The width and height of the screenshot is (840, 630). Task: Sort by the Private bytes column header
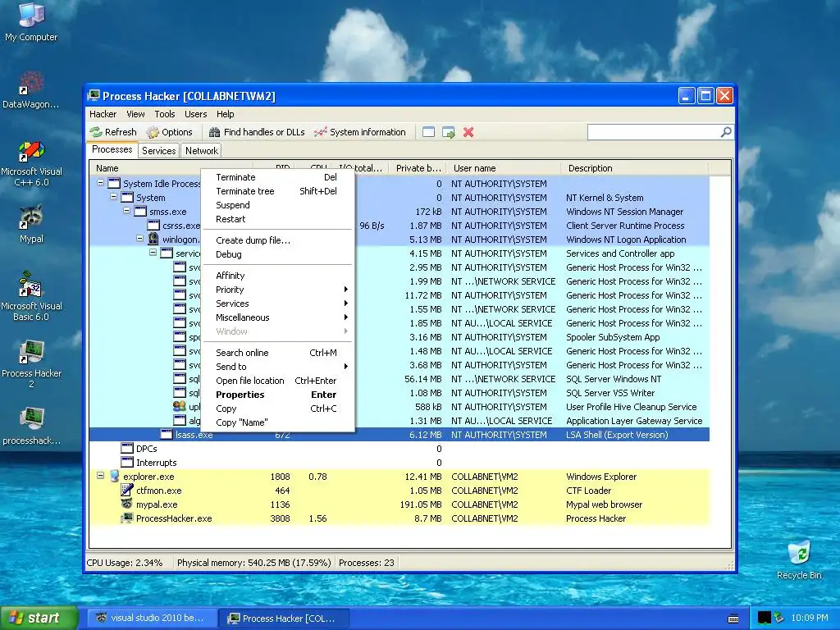[x=418, y=167]
